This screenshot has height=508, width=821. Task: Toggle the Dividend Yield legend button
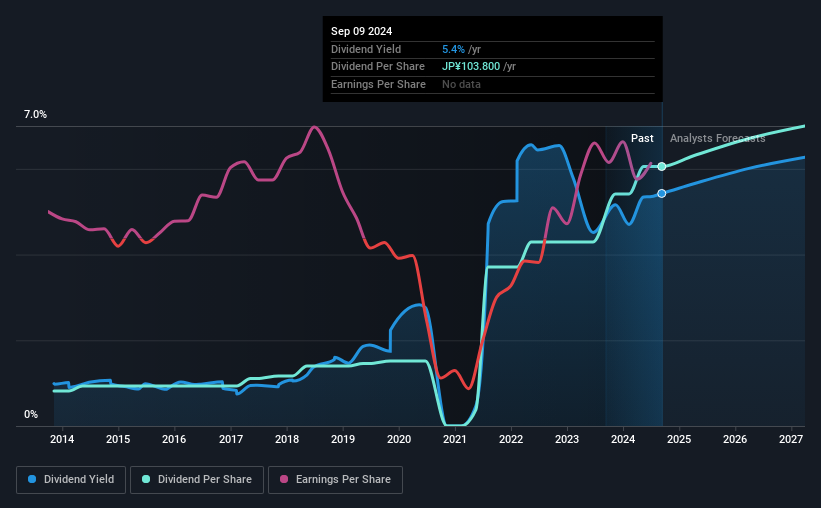pyautogui.click(x=71, y=480)
